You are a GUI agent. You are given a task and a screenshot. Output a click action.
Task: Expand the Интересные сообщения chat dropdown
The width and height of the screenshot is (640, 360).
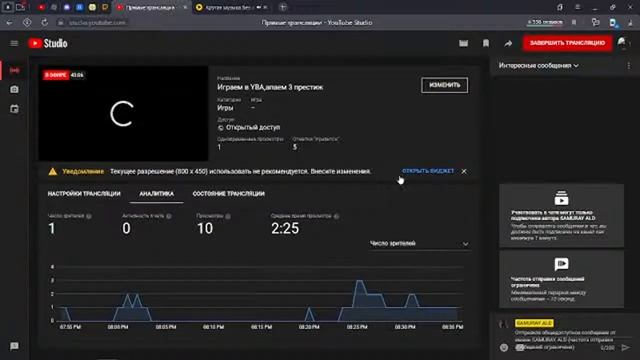(x=538, y=66)
